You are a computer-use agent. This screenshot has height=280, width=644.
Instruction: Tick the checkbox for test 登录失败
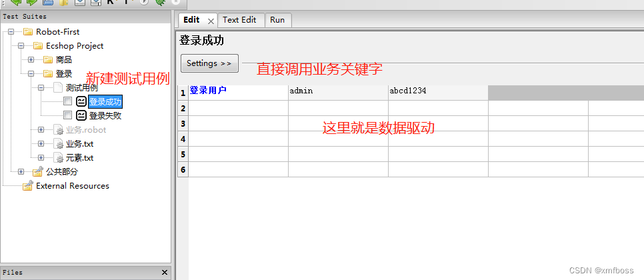[68, 115]
